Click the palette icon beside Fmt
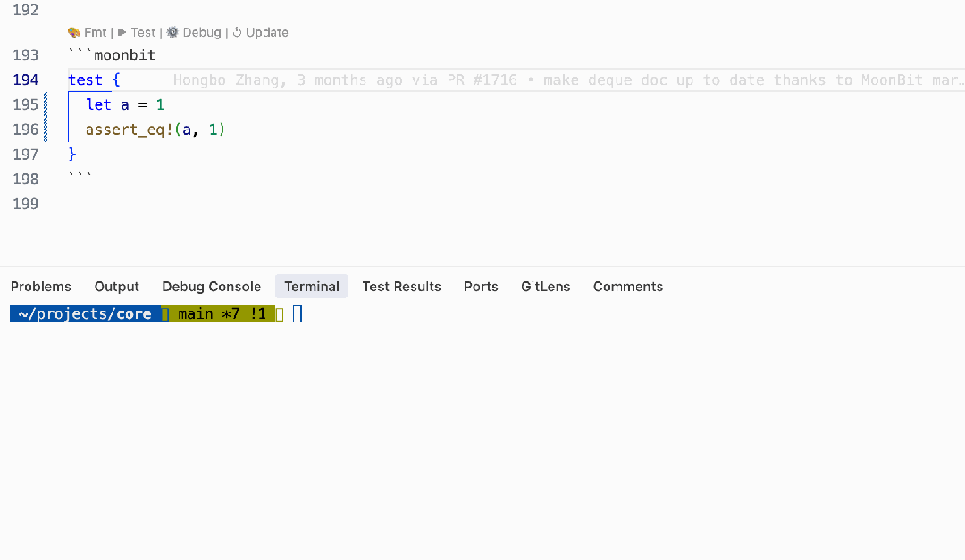This screenshot has height=560, width=965. point(74,33)
